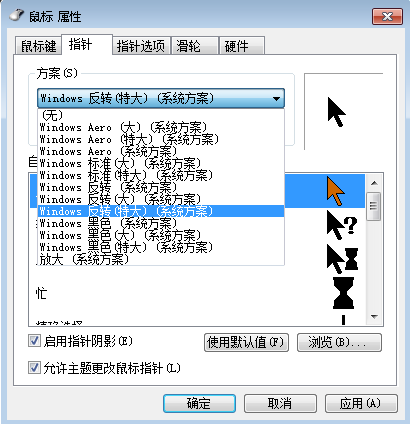Select the Busy hourglass cursor icon

pyautogui.click(x=343, y=293)
